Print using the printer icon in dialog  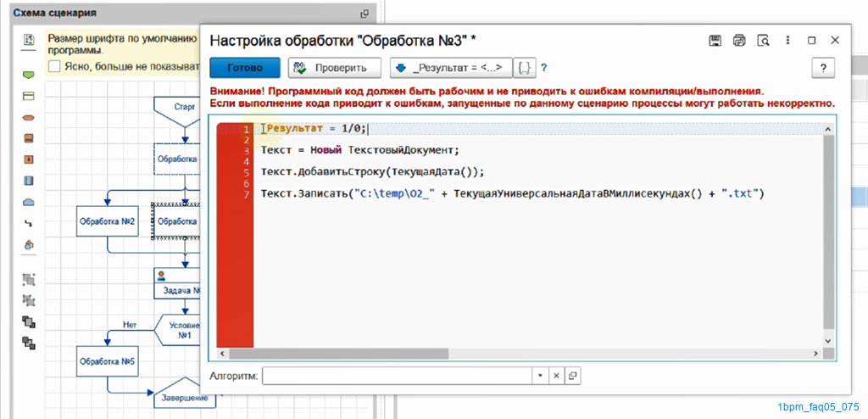tap(739, 41)
